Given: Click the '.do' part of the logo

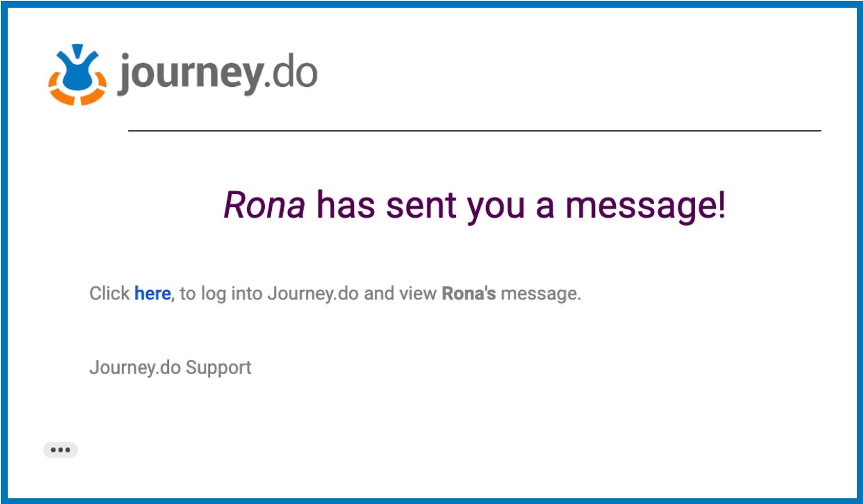Looking at the screenshot, I should pos(291,73).
